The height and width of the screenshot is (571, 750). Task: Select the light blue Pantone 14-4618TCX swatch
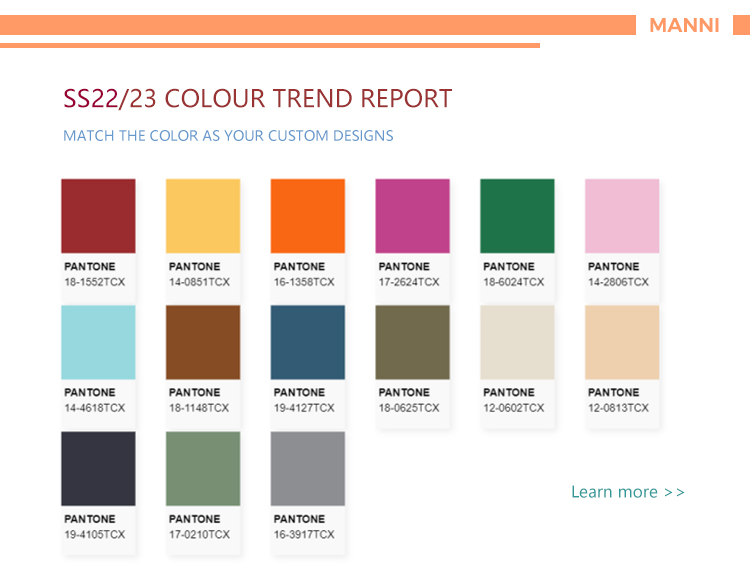coord(98,342)
